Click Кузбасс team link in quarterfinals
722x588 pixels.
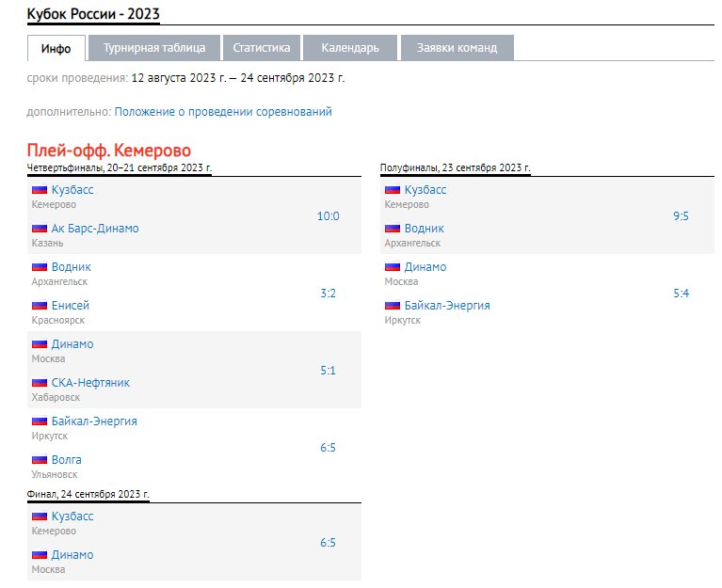(72, 189)
